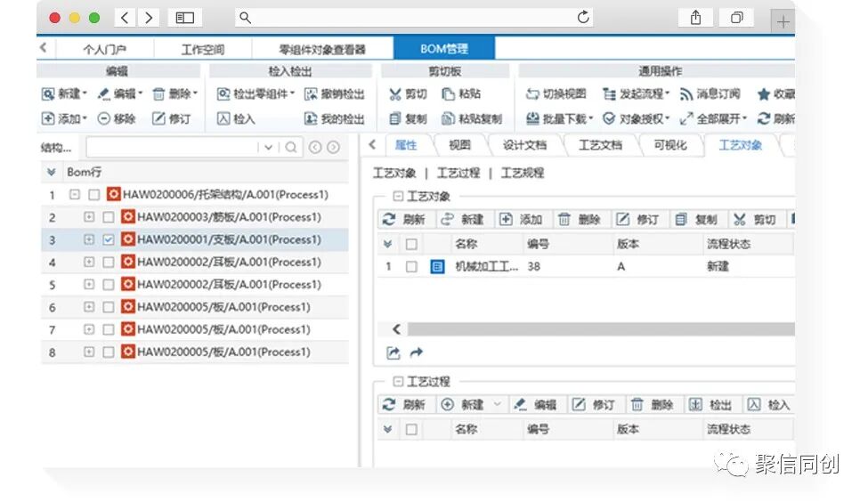Open the 设计文档 detail tab
The image size is (868, 502).
(524, 145)
